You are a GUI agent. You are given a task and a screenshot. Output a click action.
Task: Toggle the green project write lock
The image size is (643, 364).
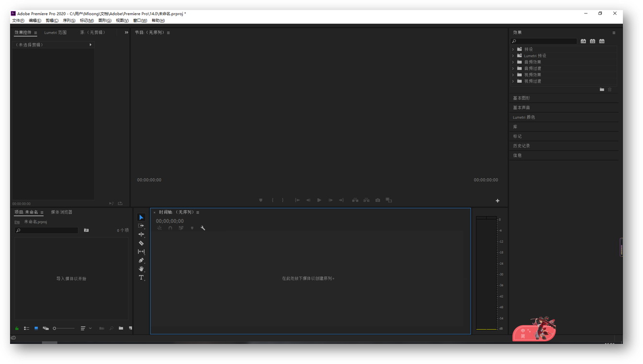(x=17, y=328)
